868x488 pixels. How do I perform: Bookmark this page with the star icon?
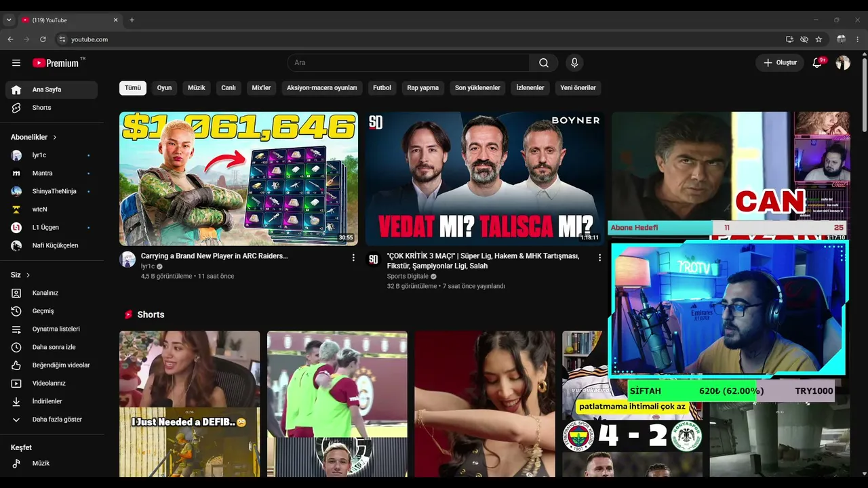(x=818, y=39)
